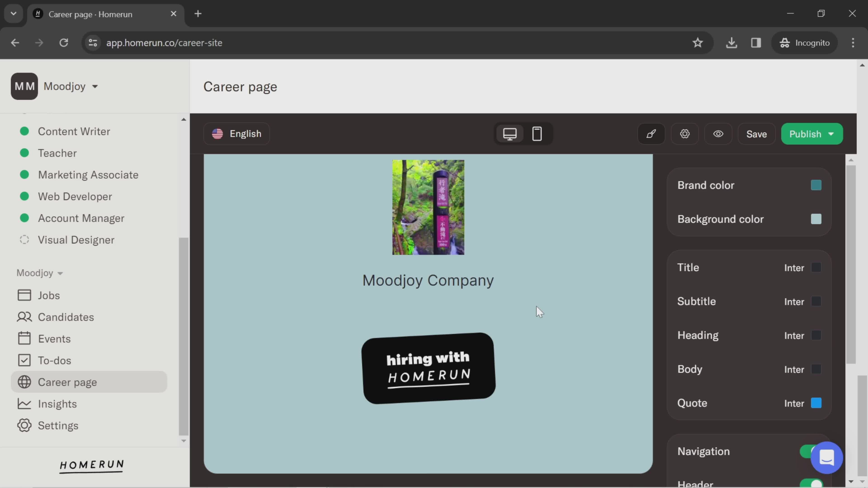Click hiring with Homerun badge
868x488 pixels.
point(428,368)
